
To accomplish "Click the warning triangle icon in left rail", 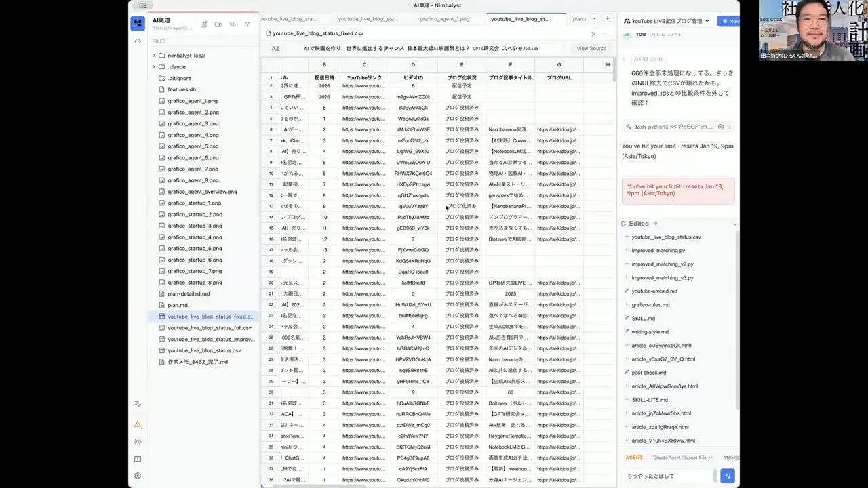I will click(138, 425).
